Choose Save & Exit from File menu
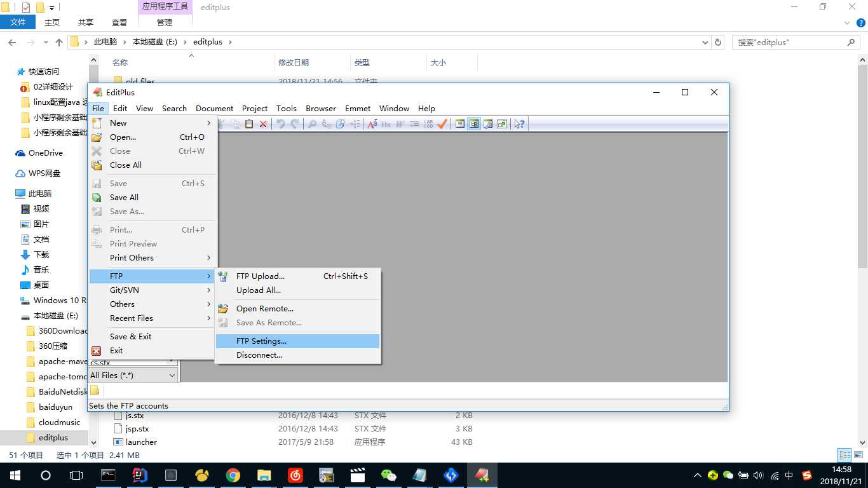The image size is (868, 488). [x=153, y=336]
